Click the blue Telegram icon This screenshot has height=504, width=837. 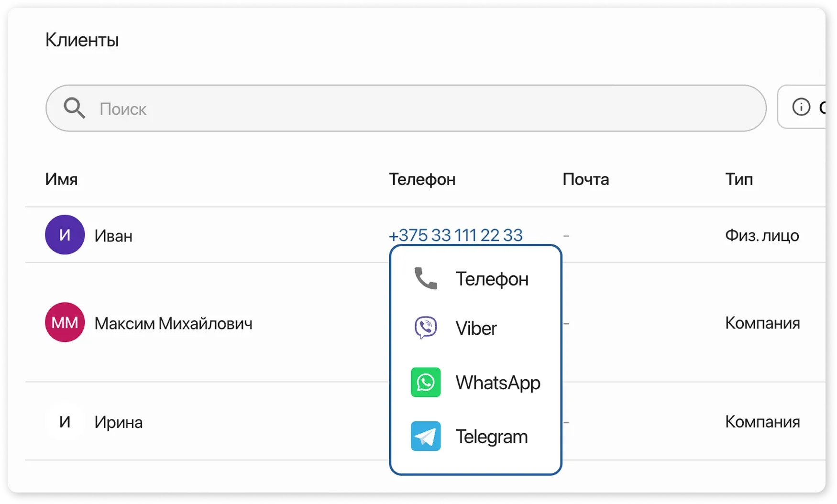pyautogui.click(x=425, y=436)
